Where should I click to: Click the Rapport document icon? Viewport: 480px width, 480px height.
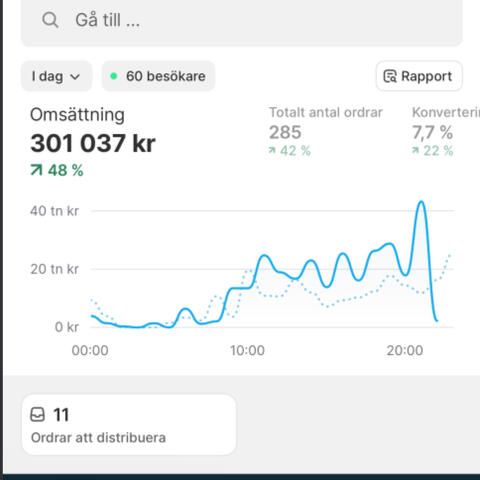tap(390, 76)
